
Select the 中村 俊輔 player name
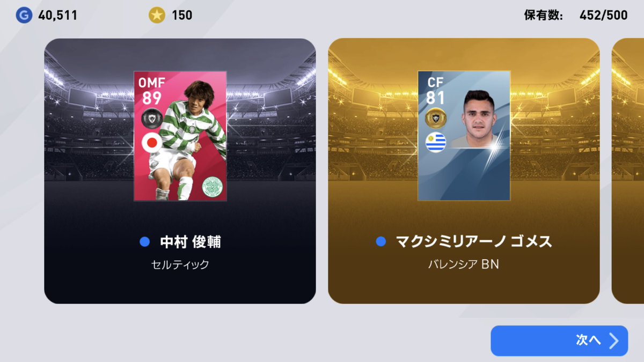[x=191, y=242]
